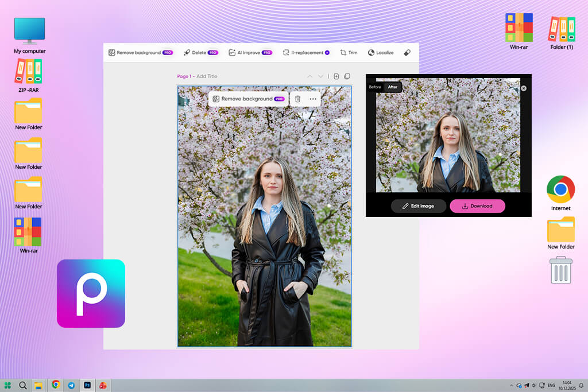Close the preview panel with the X
The image size is (588, 392).
tap(524, 88)
